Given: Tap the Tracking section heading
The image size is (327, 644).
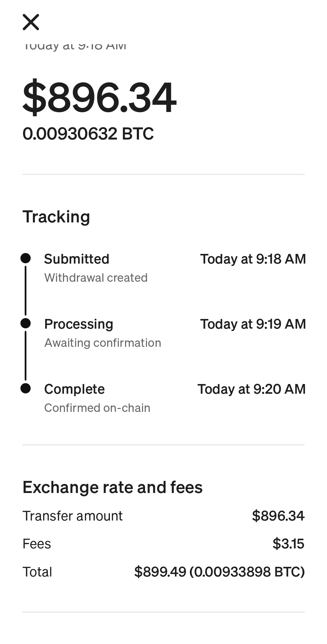Looking at the screenshot, I should pyautogui.click(x=56, y=217).
